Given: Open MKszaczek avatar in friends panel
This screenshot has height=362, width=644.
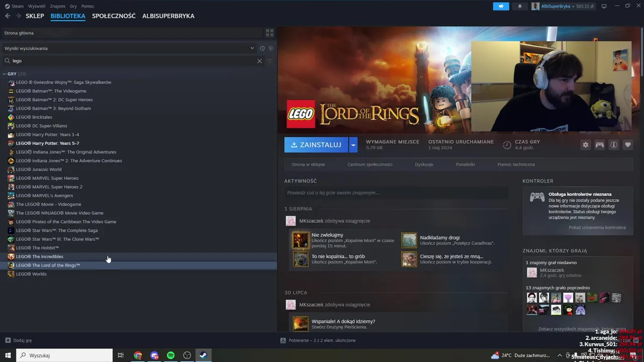Looking at the screenshot, I should [532, 273].
